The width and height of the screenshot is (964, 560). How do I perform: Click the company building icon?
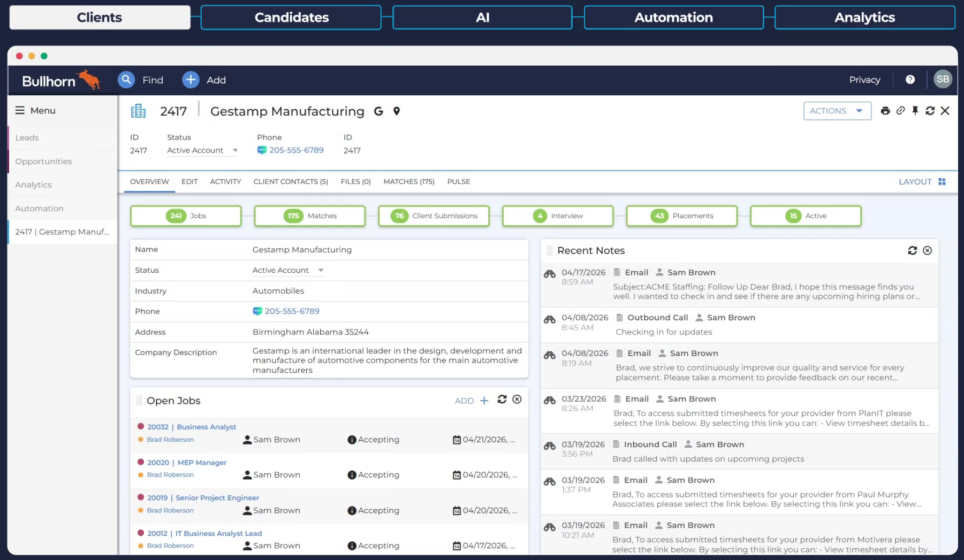(138, 111)
